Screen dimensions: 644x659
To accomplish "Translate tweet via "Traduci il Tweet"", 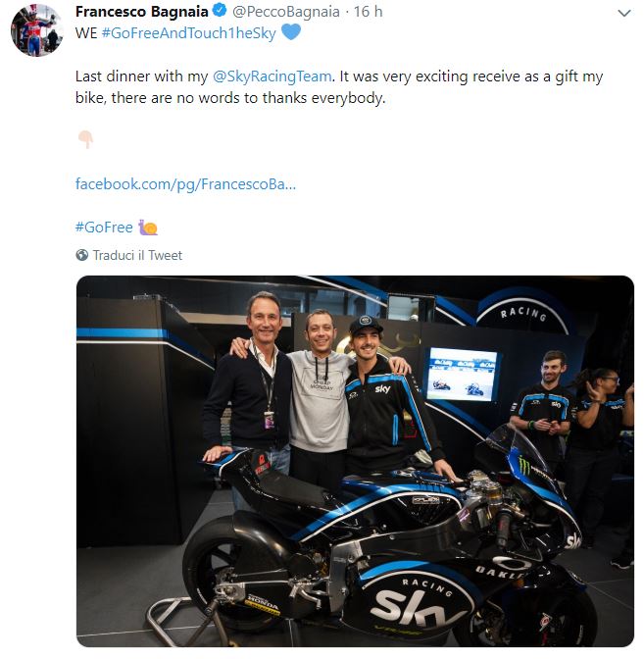I will click(137, 255).
